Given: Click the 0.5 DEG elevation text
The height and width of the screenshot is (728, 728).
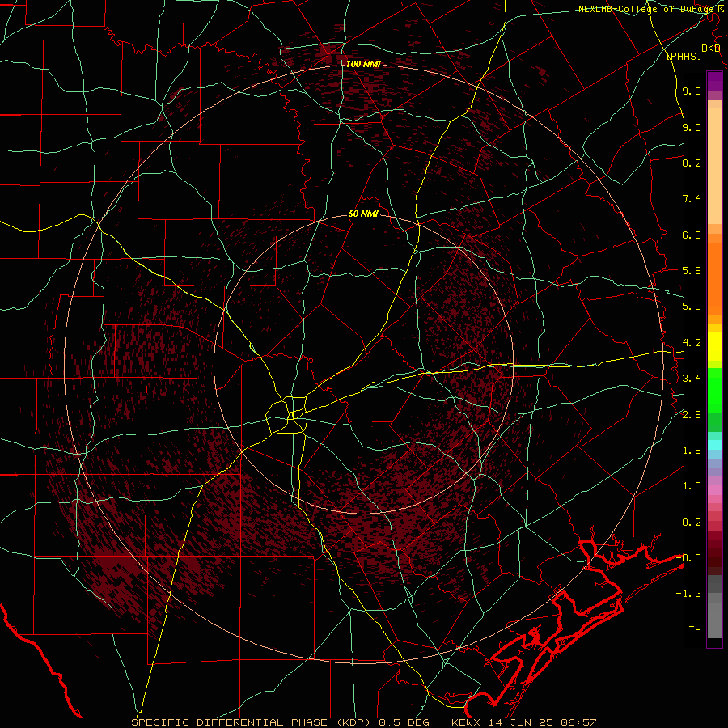Looking at the screenshot, I should click(404, 722).
